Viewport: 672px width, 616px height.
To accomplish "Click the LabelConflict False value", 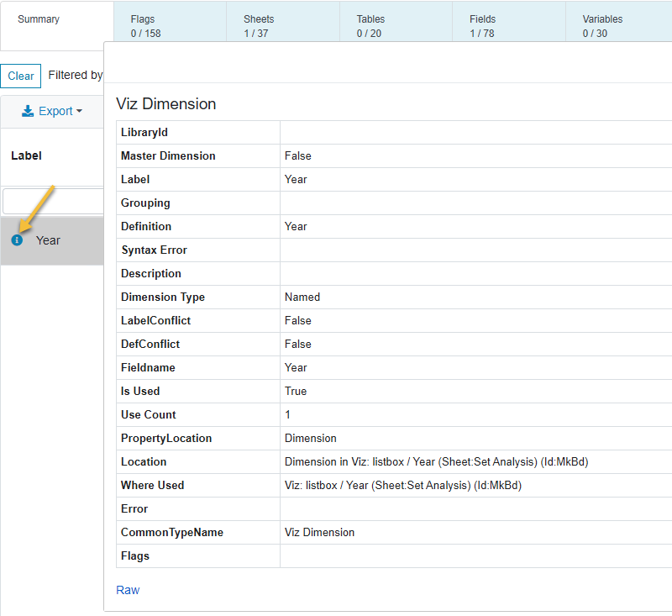I will click(298, 320).
